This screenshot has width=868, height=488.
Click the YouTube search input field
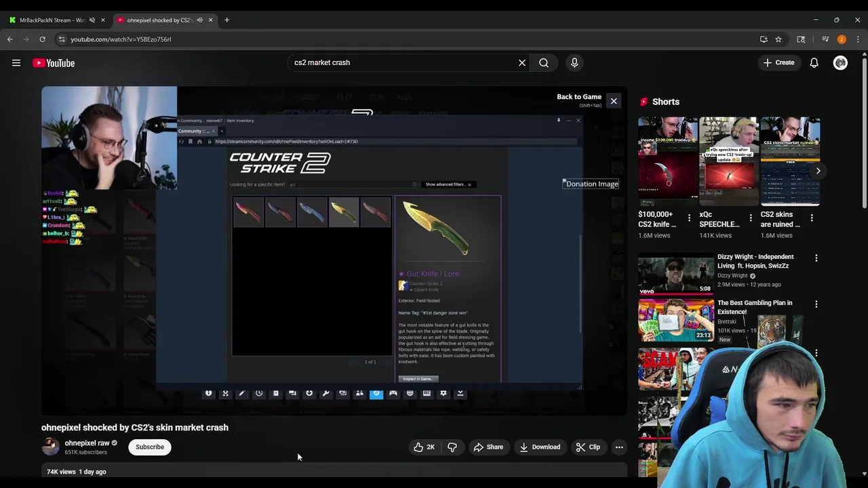tap(403, 62)
